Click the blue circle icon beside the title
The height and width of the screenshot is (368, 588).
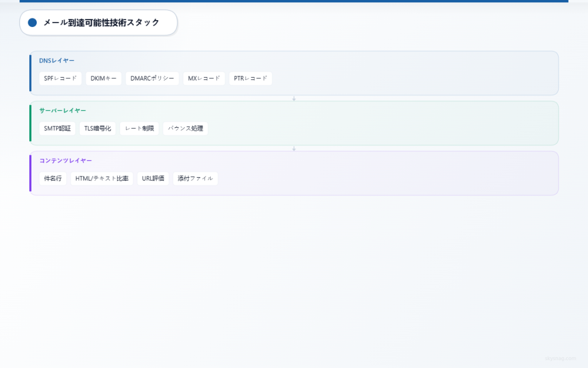pyautogui.click(x=32, y=22)
